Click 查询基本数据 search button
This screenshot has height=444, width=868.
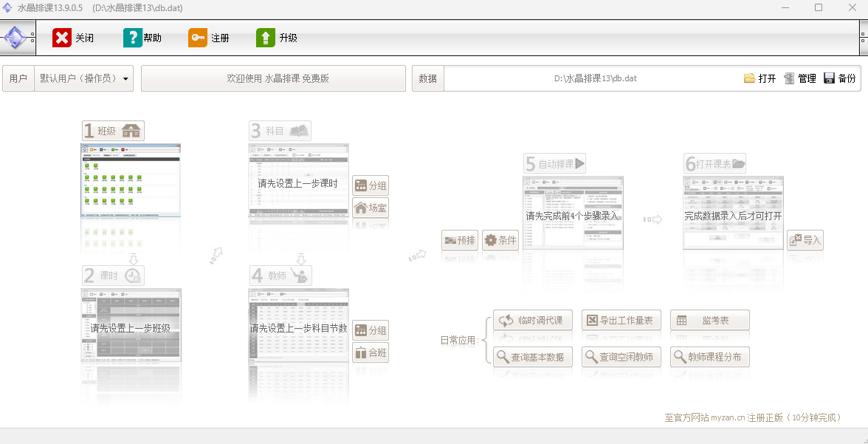click(x=533, y=357)
